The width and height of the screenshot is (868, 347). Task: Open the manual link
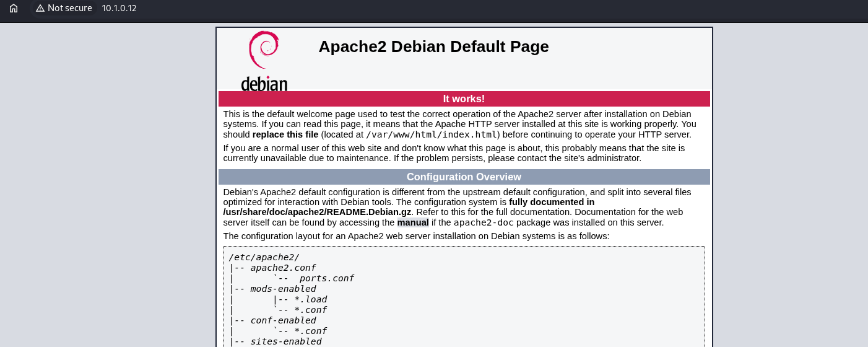coord(413,222)
